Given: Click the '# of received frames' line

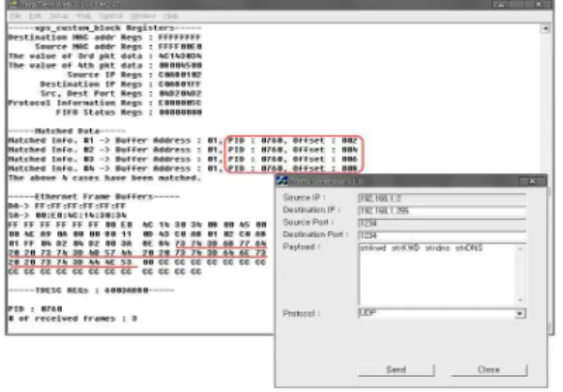Looking at the screenshot, I should (72, 319).
